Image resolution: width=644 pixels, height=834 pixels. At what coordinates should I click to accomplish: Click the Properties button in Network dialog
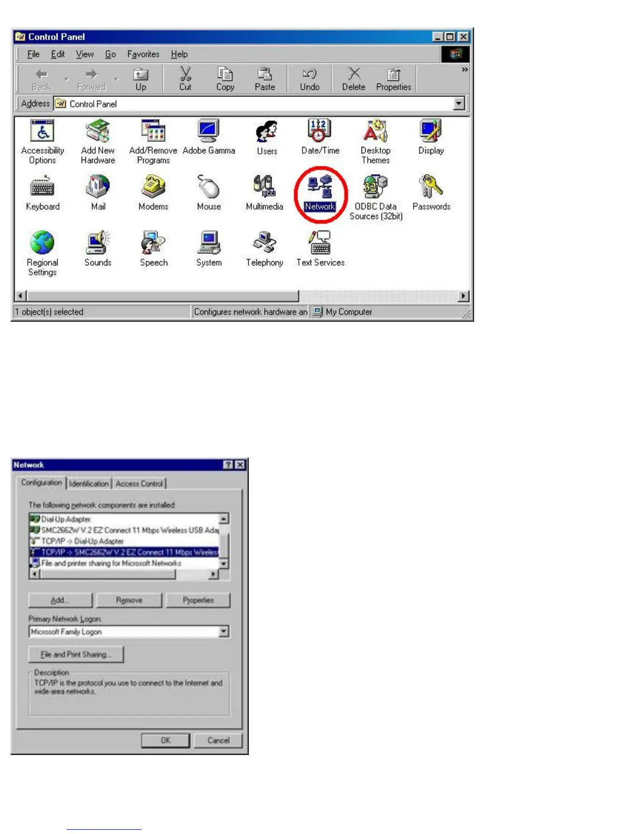click(198, 600)
